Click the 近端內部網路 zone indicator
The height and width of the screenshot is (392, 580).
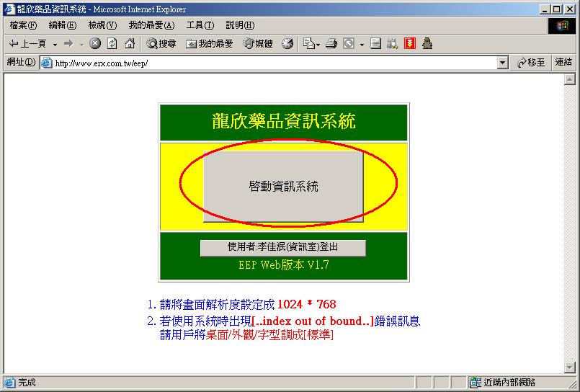click(x=503, y=383)
